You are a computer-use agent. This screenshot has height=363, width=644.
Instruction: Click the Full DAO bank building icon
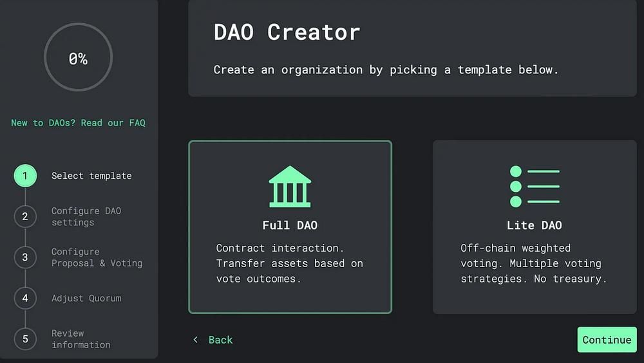[290, 187]
